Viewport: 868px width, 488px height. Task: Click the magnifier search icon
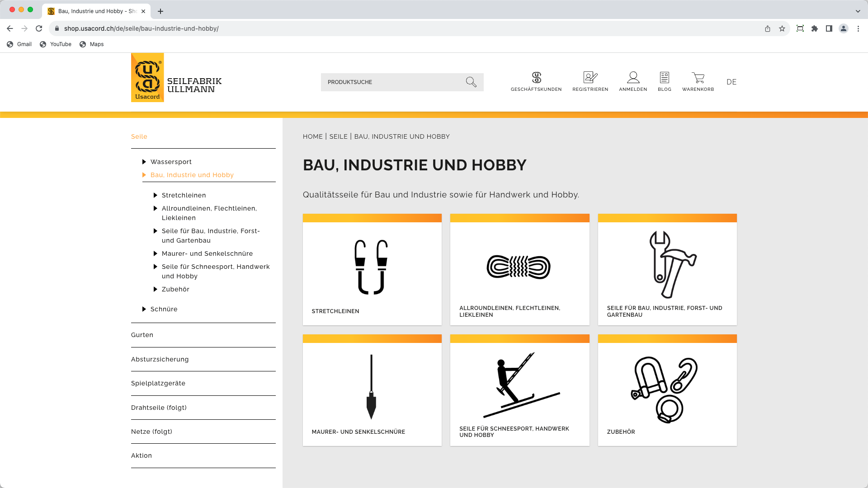[471, 82]
